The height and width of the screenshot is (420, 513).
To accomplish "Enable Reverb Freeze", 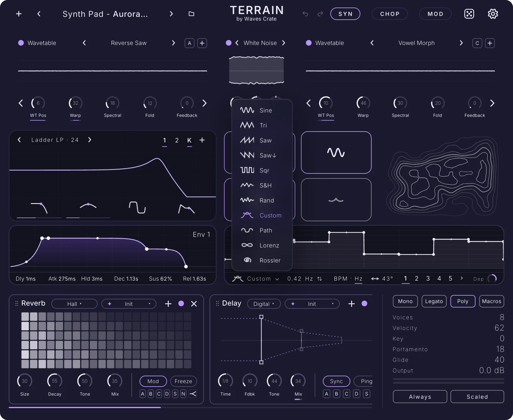I will click(183, 381).
